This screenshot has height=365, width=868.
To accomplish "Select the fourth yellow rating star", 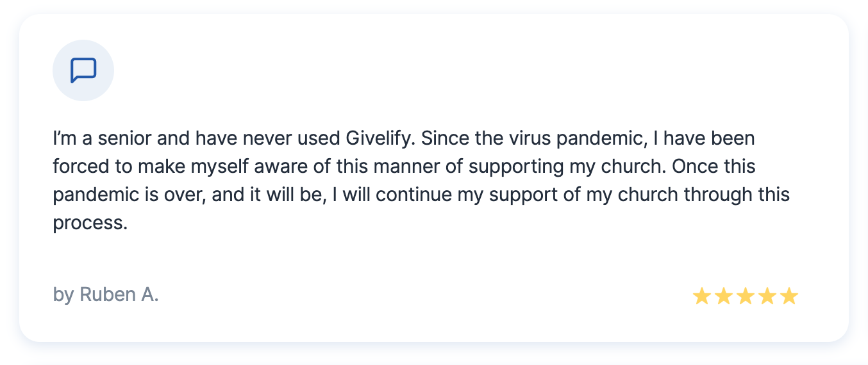I will [x=767, y=296].
